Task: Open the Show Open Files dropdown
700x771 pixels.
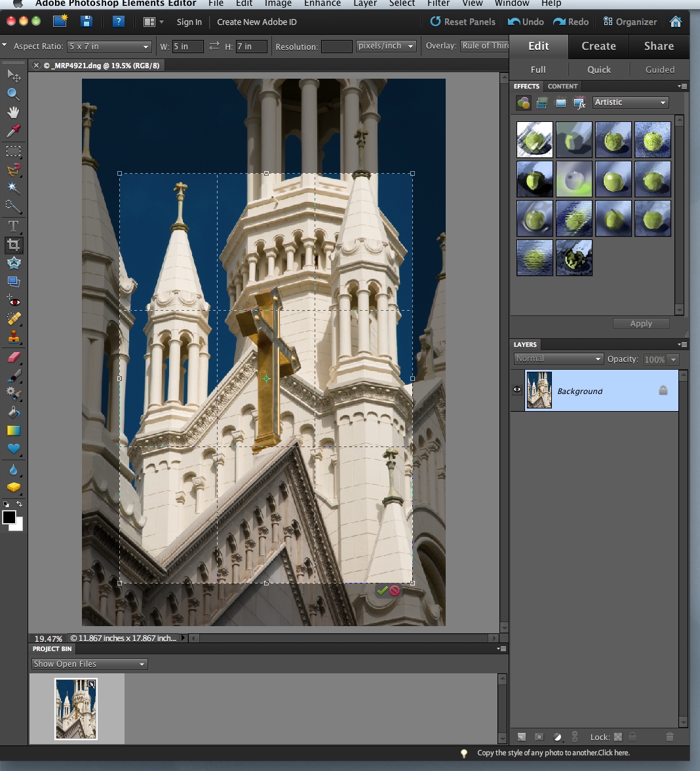Action: tap(89, 664)
